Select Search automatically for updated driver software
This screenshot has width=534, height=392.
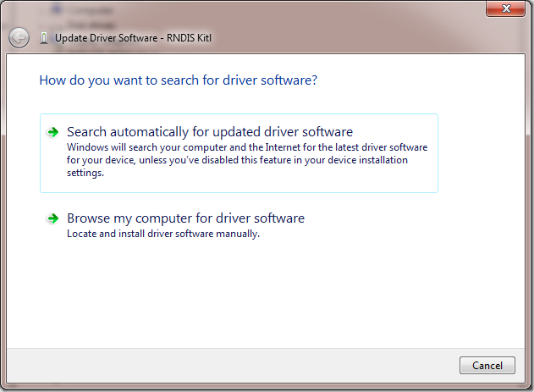(209, 132)
